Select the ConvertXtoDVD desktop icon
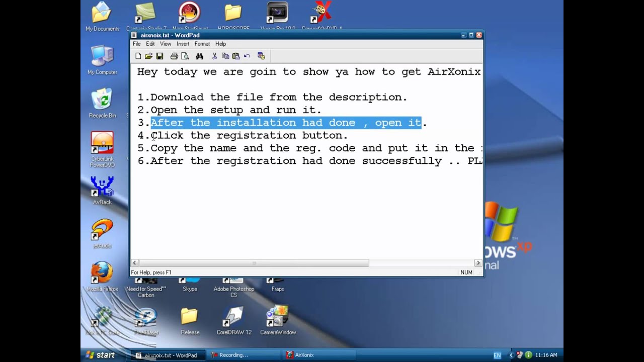 [321, 15]
